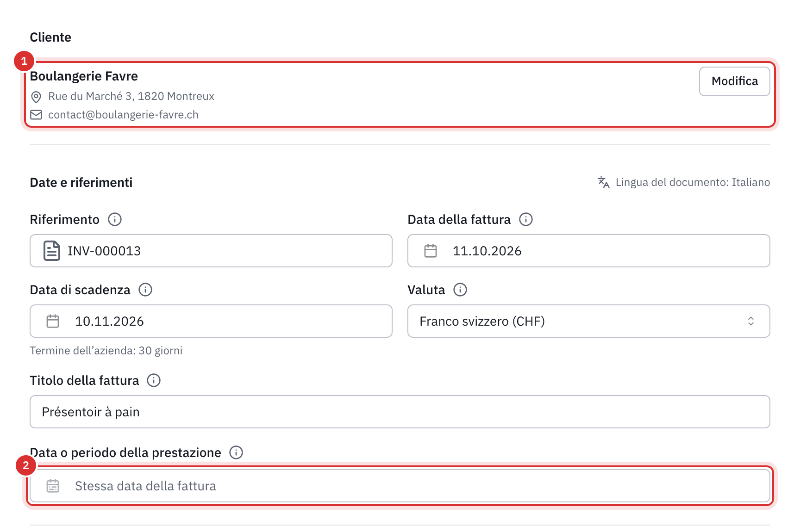
Task: Click the Date e riferimenti heading
Action: point(81,182)
